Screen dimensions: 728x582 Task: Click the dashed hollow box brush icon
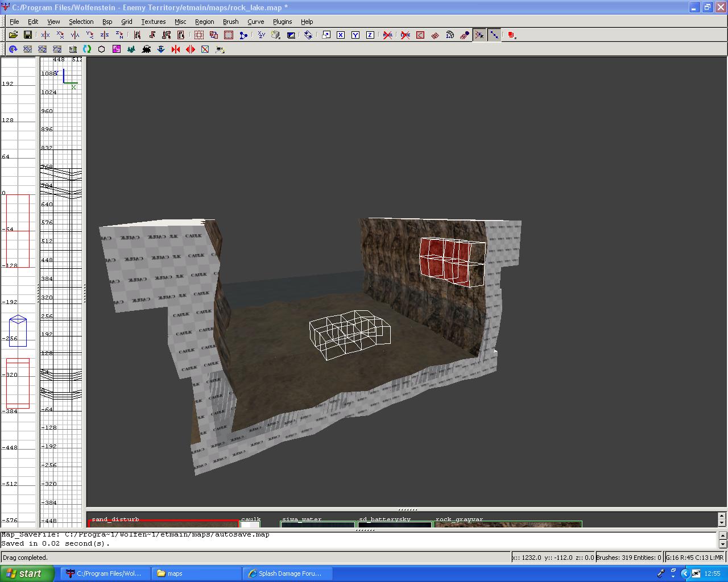(199, 35)
